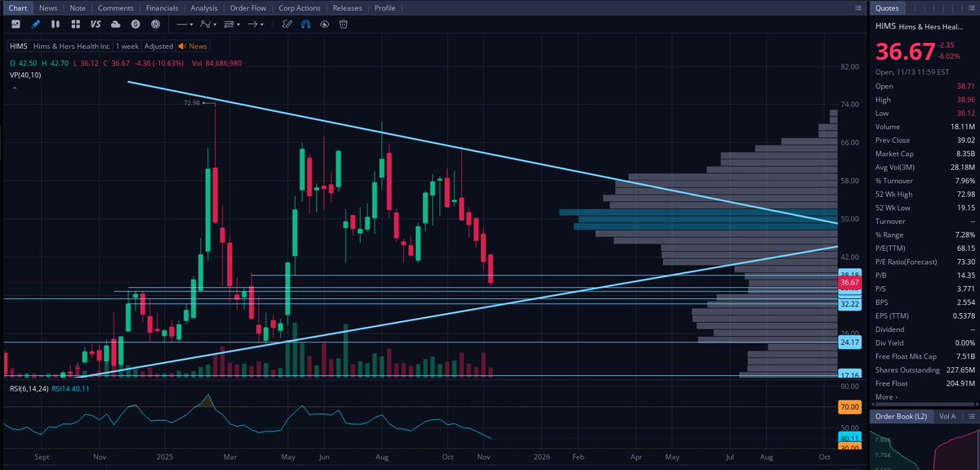
Task: Click the EPS (TTM) 0.5378 row
Action: pyautogui.click(x=924, y=316)
